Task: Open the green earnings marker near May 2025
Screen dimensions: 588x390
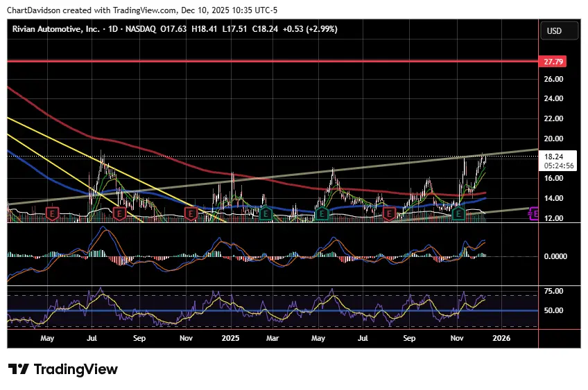Action: pos(321,214)
